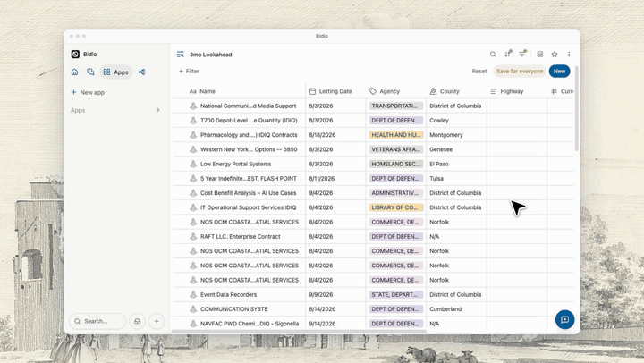
Task: Click the STATE, DEPART... agency tag
Action: (396, 294)
